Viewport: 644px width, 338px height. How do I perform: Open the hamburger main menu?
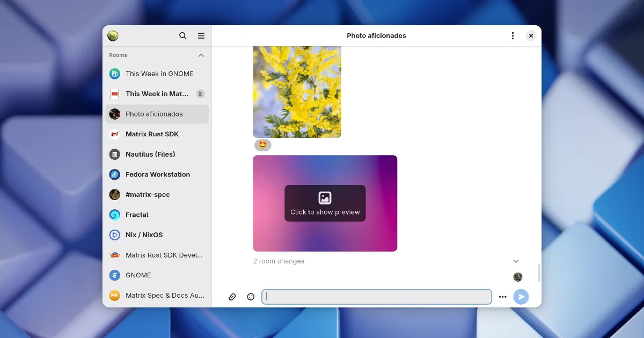(201, 36)
